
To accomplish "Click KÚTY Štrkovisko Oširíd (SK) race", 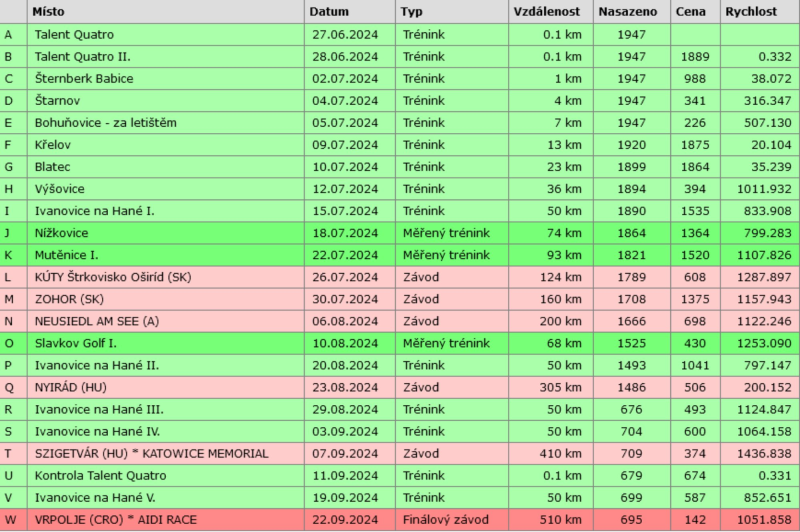I will coord(111,276).
